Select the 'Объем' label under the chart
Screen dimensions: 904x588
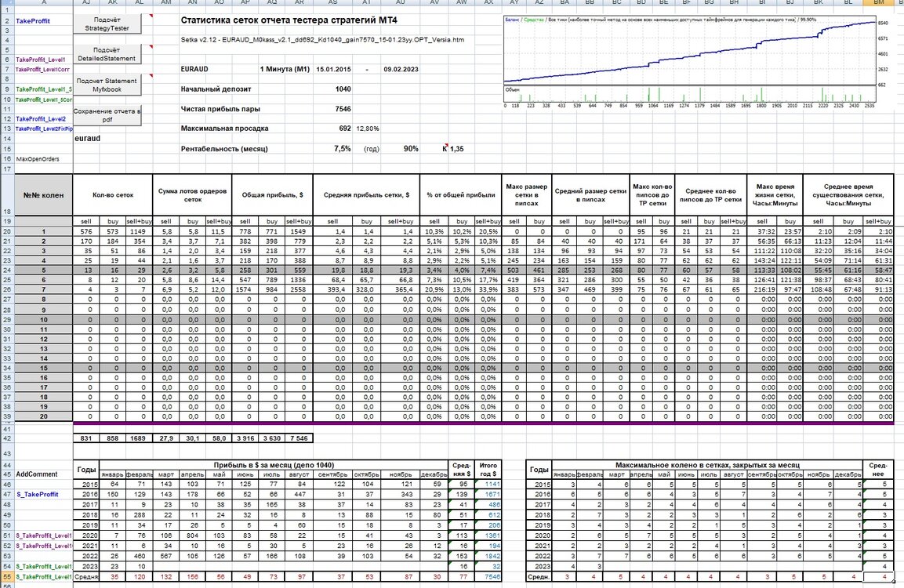[x=513, y=89]
